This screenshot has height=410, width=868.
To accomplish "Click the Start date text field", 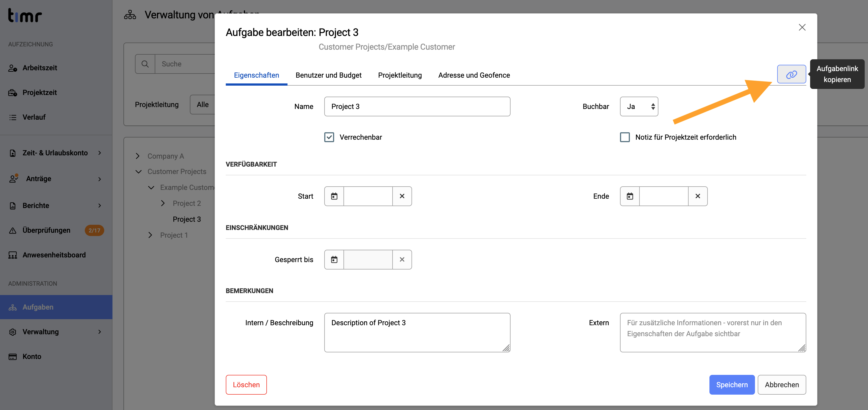I will [368, 196].
